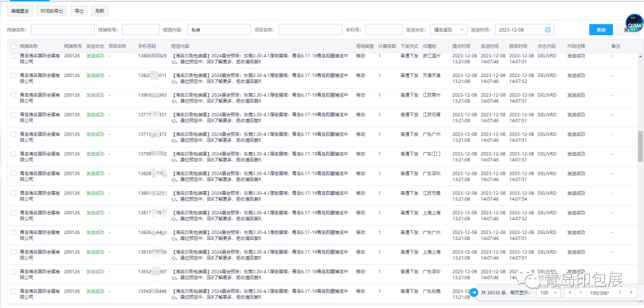The image size is (644, 308).
Task: Go to the next page of results
Action: pos(620,292)
